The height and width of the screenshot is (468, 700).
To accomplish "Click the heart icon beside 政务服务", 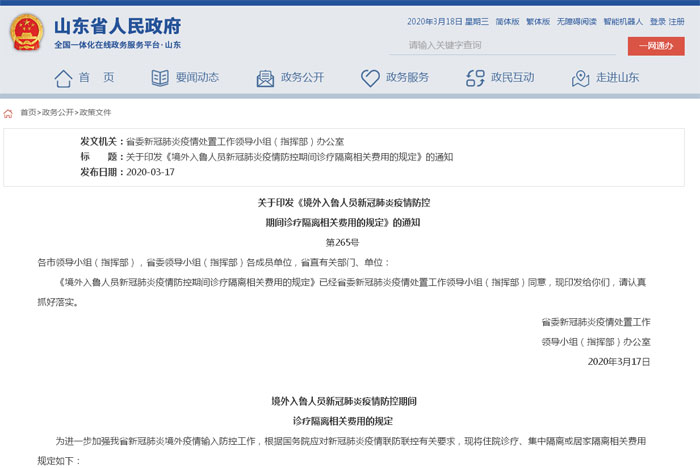I will coord(371,78).
